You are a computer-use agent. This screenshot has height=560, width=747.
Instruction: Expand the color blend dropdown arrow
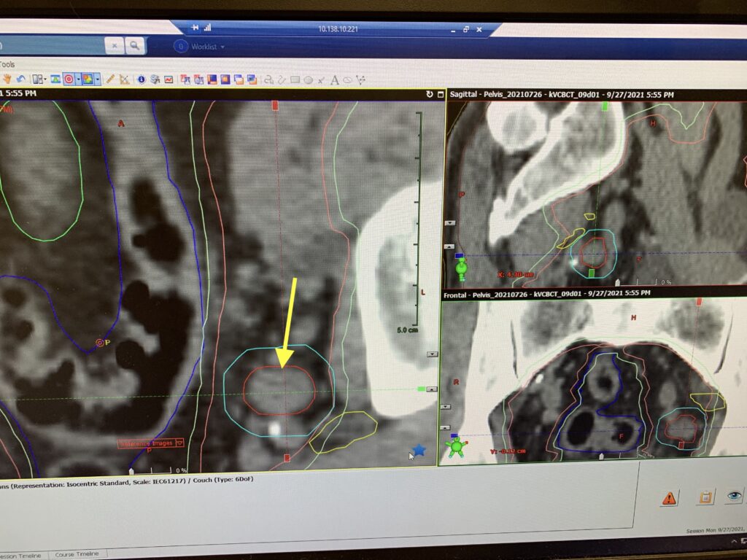point(97,79)
